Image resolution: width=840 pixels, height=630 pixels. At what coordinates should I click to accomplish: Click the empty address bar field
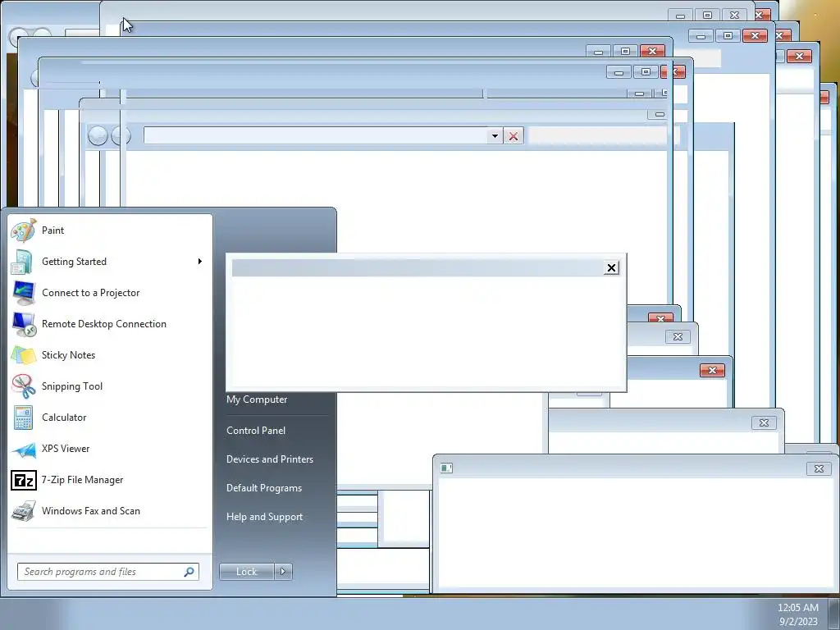pyautogui.click(x=316, y=136)
